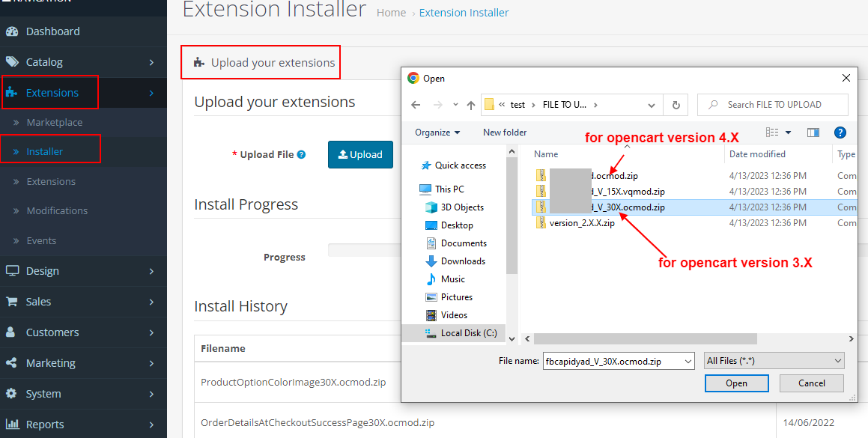Open the folder path dropdown arrow
The height and width of the screenshot is (438, 868).
pos(651,105)
